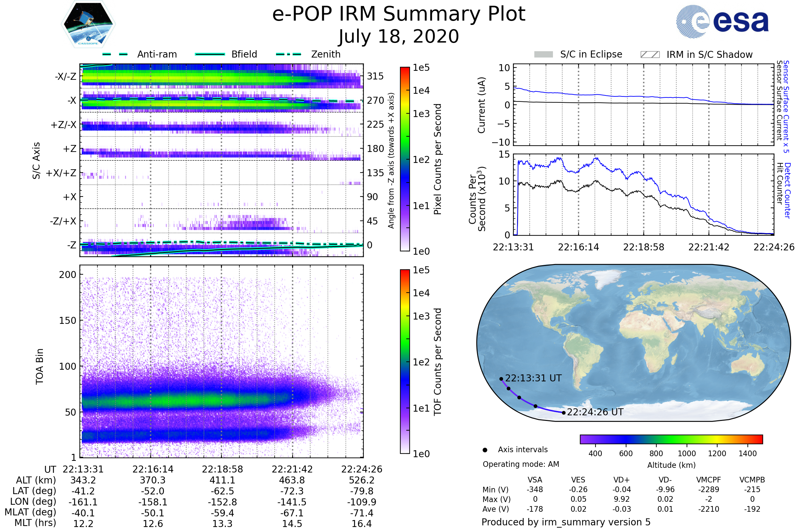798x532 pixels.
Task: Click the ESA logo
Action: coord(722,22)
